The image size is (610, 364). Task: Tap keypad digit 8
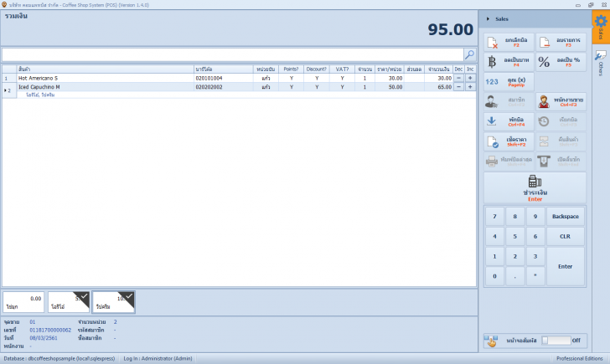tap(514, 217)
